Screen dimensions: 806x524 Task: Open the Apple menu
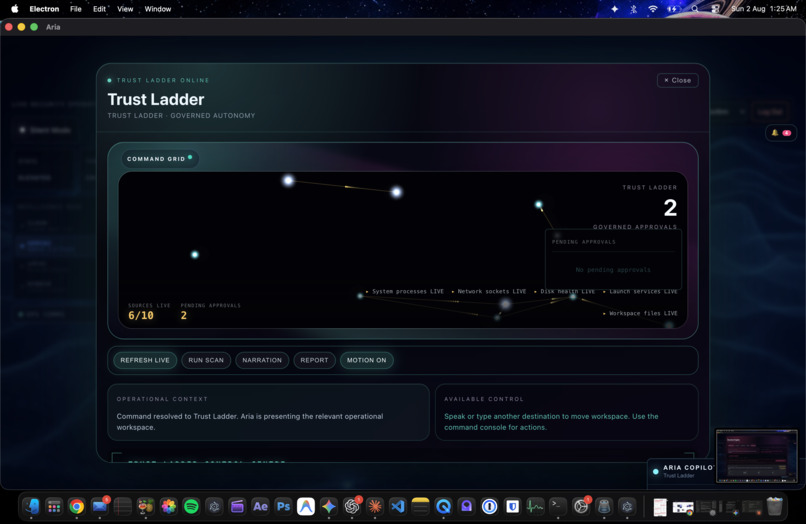[x=14, y=9]
